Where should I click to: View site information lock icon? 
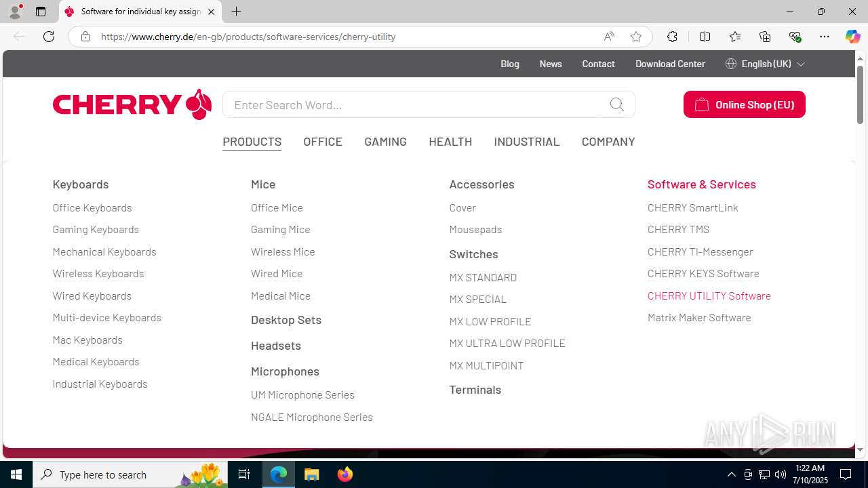coord(85,37)
